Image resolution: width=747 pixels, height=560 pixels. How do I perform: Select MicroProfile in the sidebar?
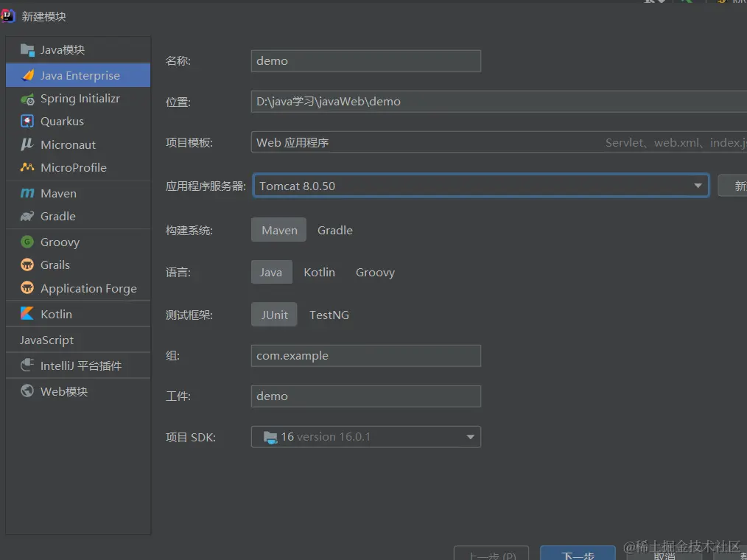[78, 168]
